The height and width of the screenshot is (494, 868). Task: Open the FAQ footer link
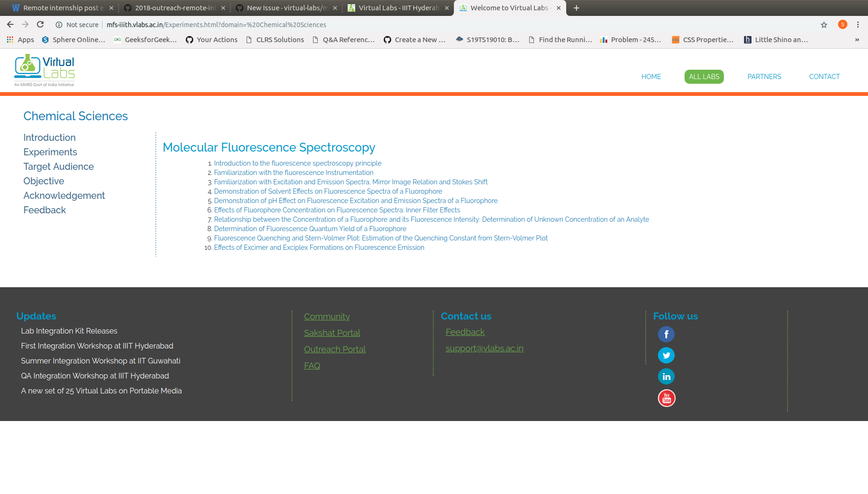pos(312,365)
